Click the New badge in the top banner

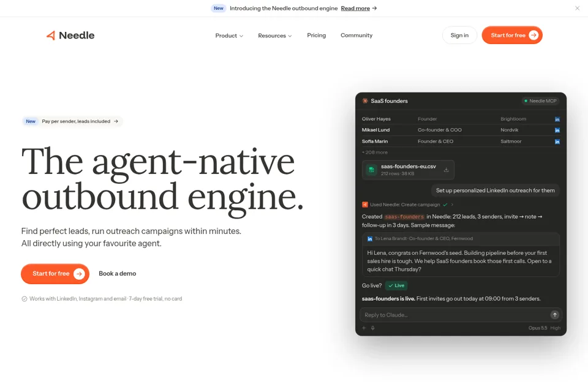[218, 8]
